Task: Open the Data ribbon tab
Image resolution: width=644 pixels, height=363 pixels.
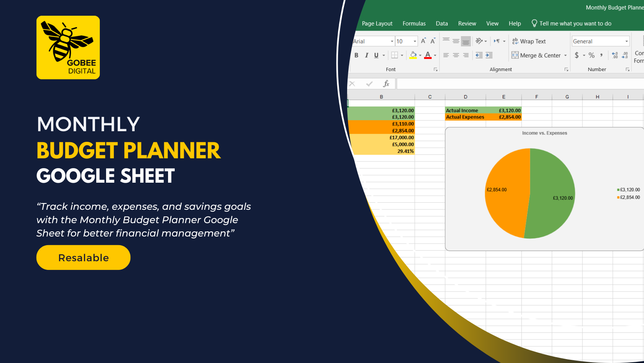Action: point(442,24)
